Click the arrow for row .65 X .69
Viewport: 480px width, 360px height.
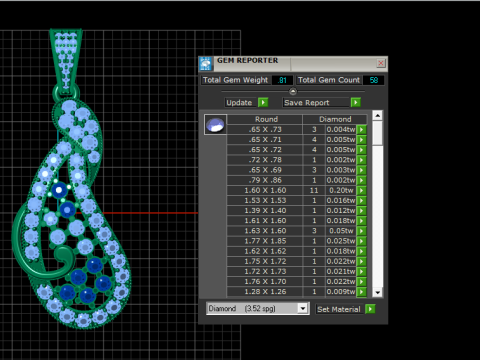(x=361, y=170)
